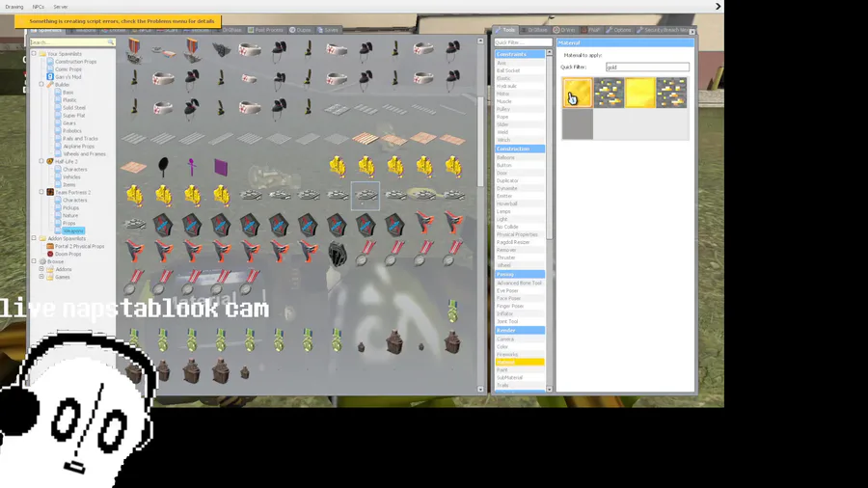Image resolution: width=868 pixels, height=488 pixels.
Task: Open the Rails and Tracks spawnlist
Action: click(80, 138)
